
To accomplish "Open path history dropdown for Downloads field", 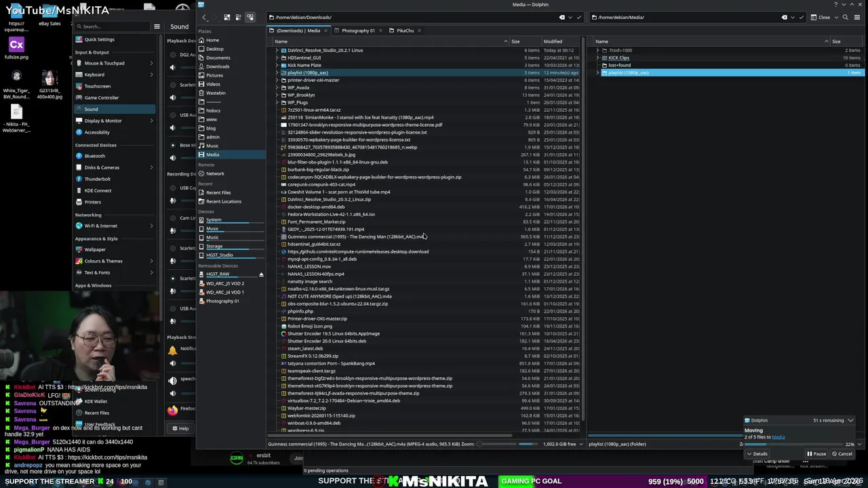I will (x=570, y=17).
